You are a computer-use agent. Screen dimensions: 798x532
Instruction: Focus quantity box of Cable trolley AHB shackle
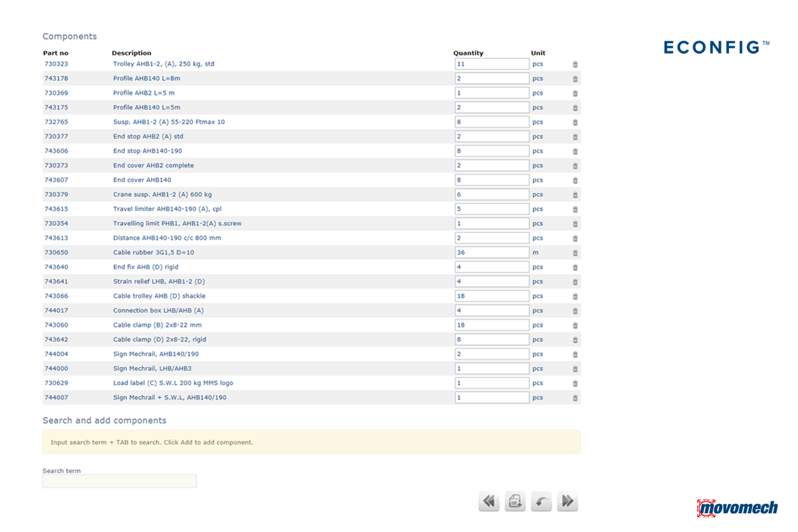492,296
